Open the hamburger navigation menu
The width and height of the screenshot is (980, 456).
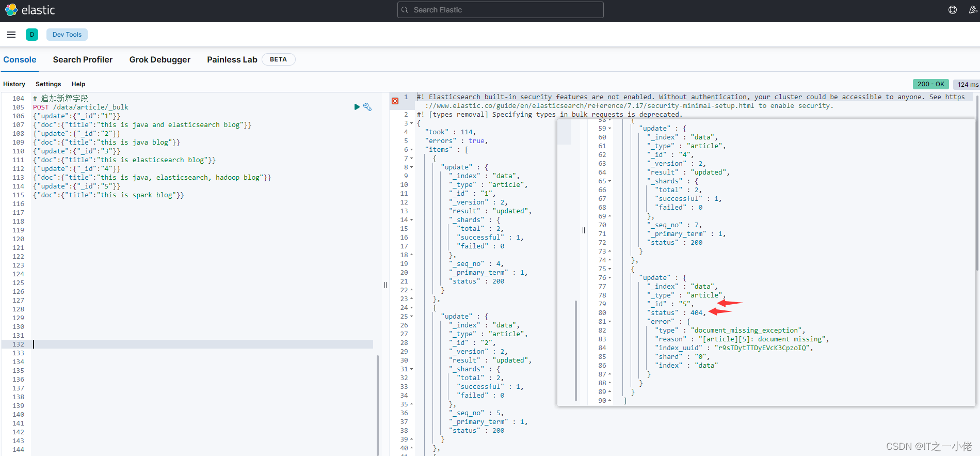11,35
